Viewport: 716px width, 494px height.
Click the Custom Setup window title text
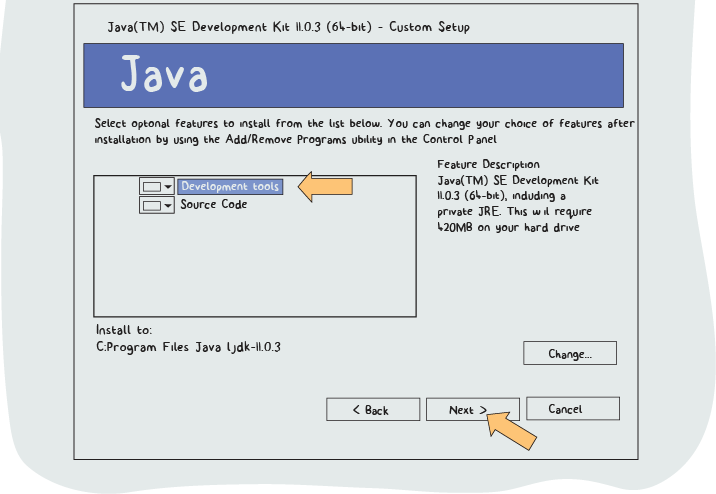click(x=288, y=27)
